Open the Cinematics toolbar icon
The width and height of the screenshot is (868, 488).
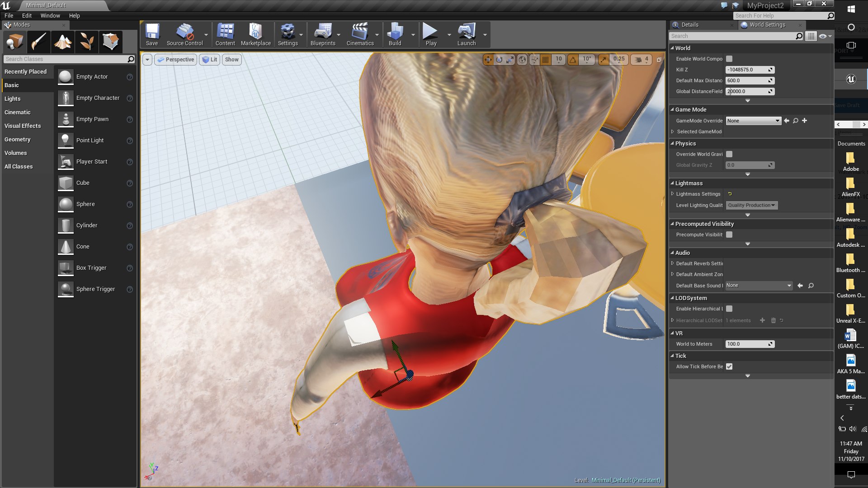(360, 35)
